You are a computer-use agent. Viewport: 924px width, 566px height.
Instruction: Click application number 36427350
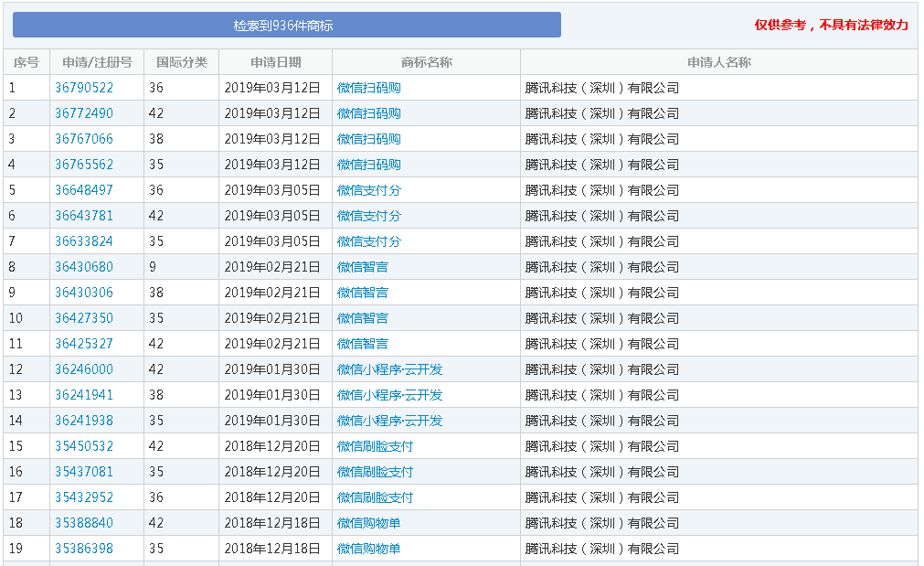84,318
